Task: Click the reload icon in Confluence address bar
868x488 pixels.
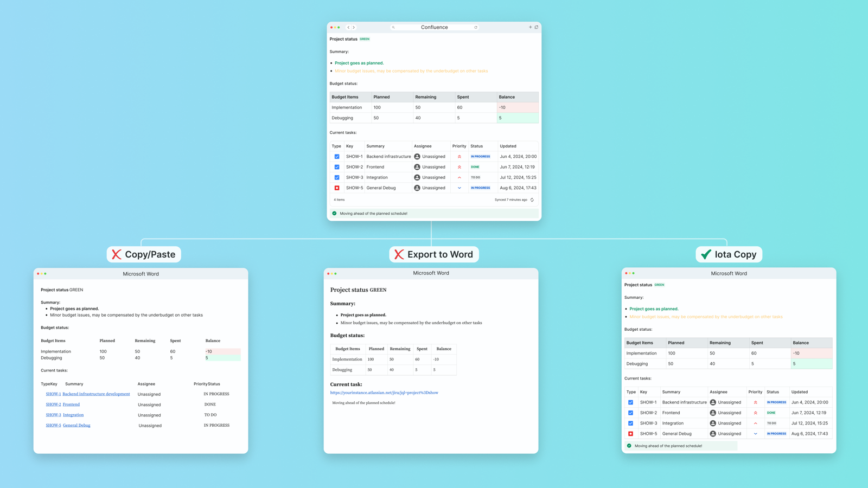Action: pyautogui.click(x=476, y=27)
